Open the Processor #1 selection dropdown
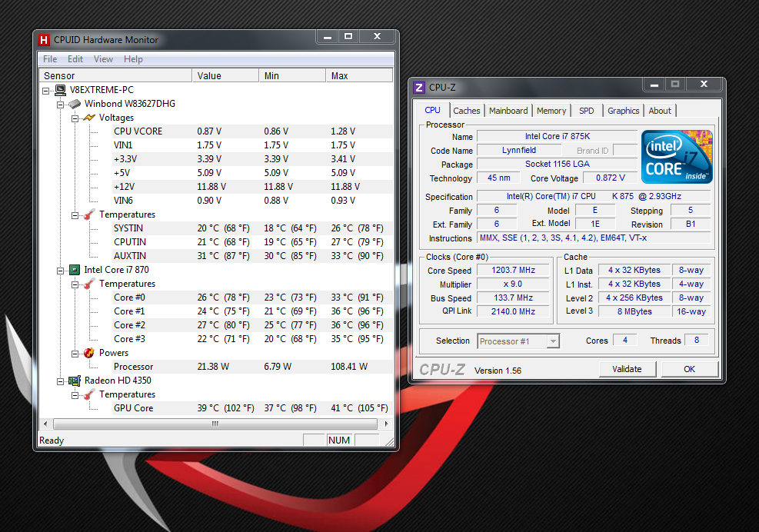 pos(551,341)
